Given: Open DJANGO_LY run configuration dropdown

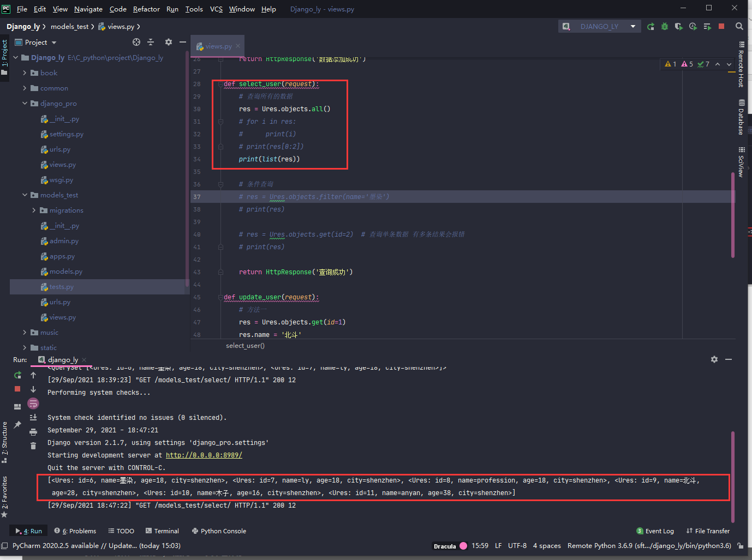Looking at the screenshot, I should pyautogui.click(x=599, y=26).
